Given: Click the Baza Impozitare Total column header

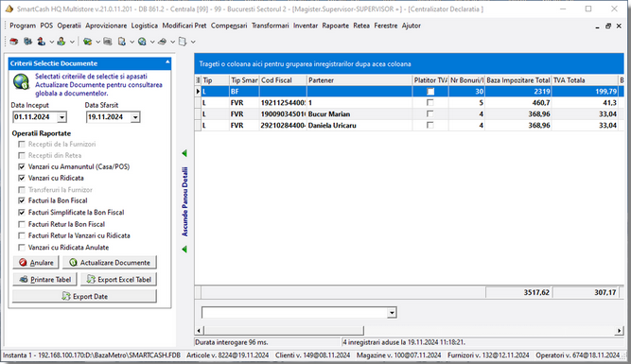Looking at the screenshot, I should pyautogui.click(x=517, y=80).
